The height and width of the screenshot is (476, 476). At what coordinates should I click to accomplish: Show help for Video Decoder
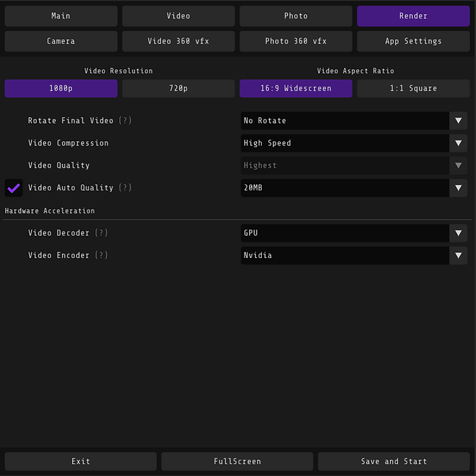click(101, 233)
